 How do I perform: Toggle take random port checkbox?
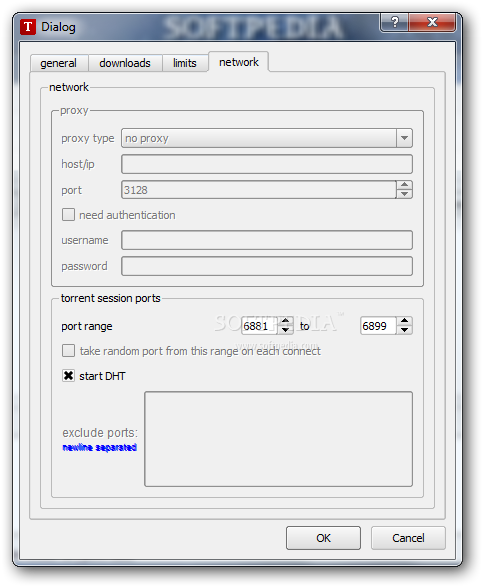(x=68, y=351)
